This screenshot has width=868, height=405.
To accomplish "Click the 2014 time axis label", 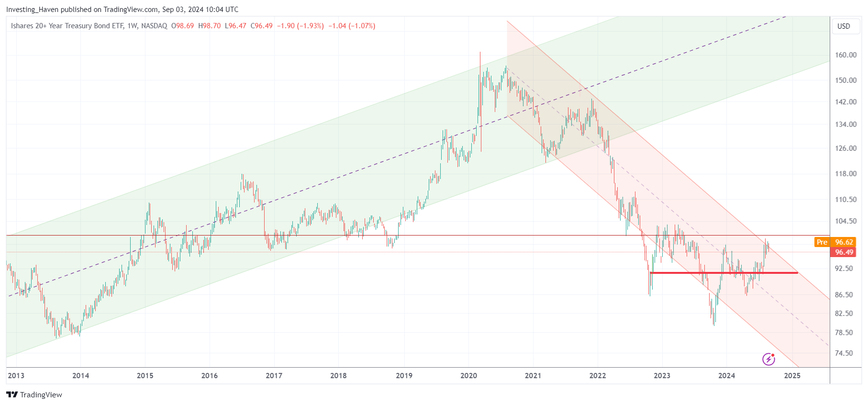I will tap(80, 376).
